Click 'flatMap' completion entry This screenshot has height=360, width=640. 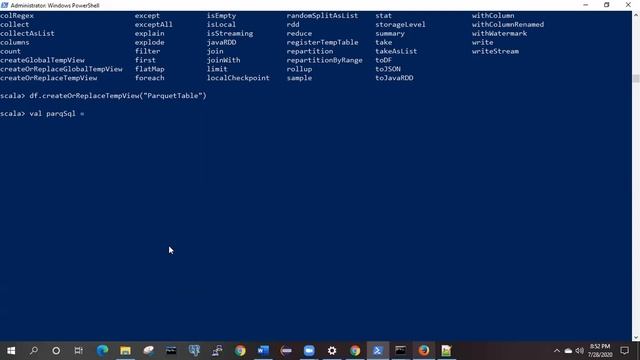150,69
